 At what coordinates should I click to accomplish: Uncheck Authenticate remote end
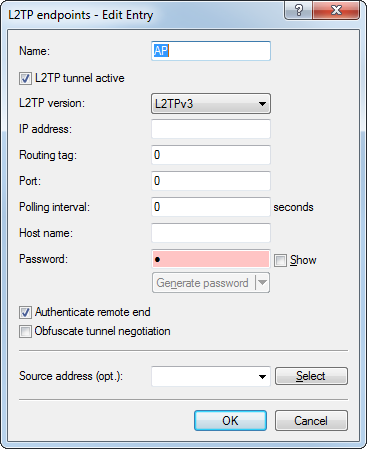pyautogui.click(x=25, y=313)
